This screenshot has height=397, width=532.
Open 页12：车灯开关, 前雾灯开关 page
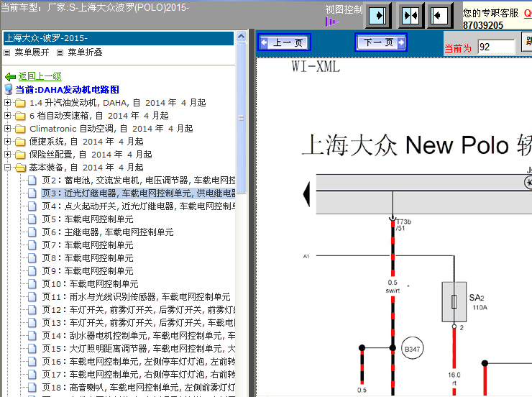[139, 310]
